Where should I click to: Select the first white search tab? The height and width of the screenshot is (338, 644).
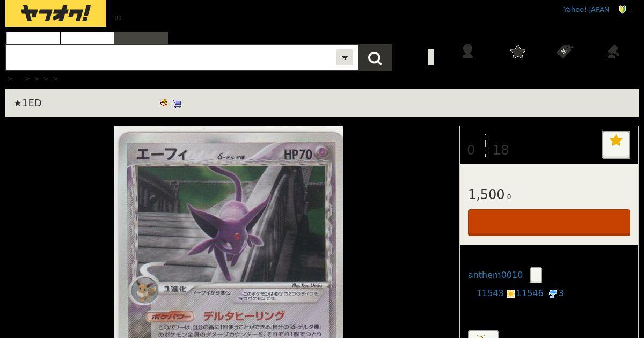tap(33, 38)
